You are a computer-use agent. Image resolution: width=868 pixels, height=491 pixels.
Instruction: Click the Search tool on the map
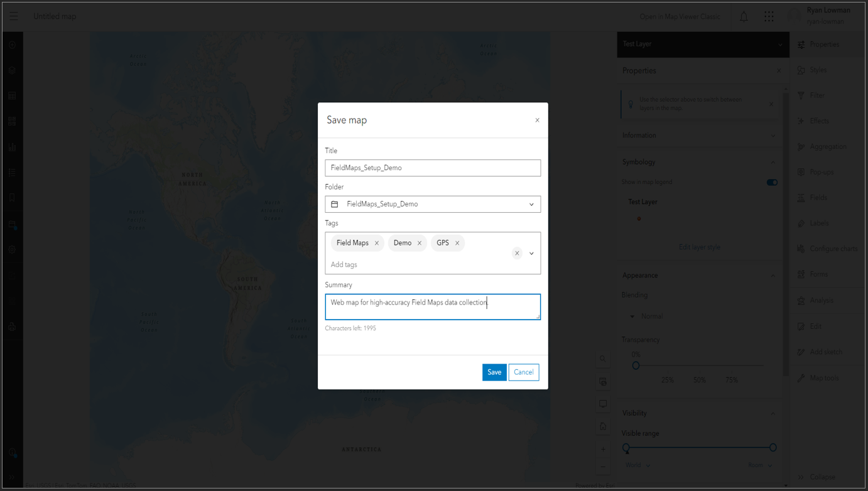pos(602,359)
